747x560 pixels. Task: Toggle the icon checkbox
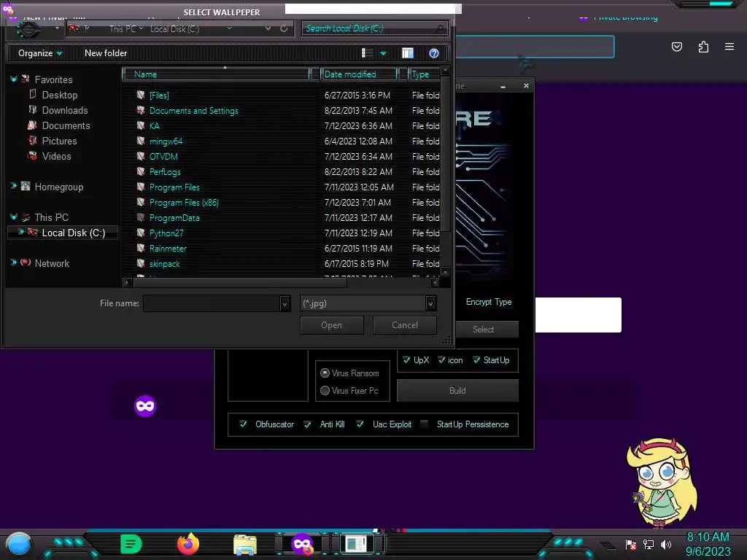(x=441, y=359)
